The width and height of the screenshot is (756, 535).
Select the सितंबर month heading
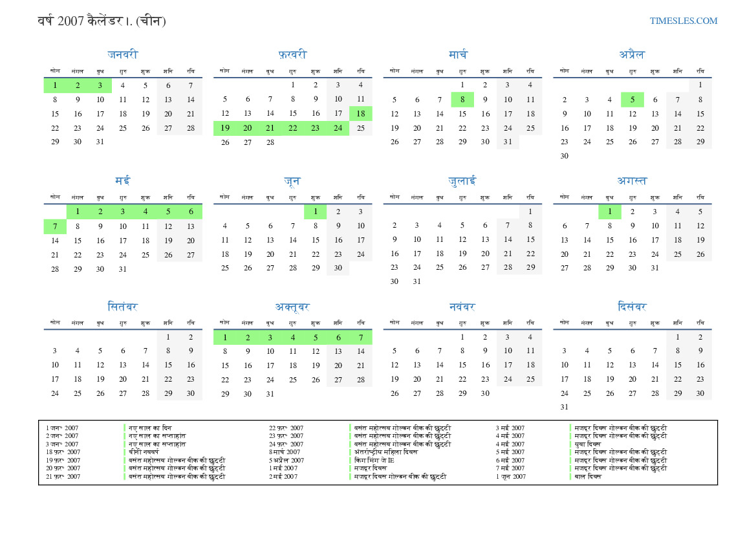point(122,307)
